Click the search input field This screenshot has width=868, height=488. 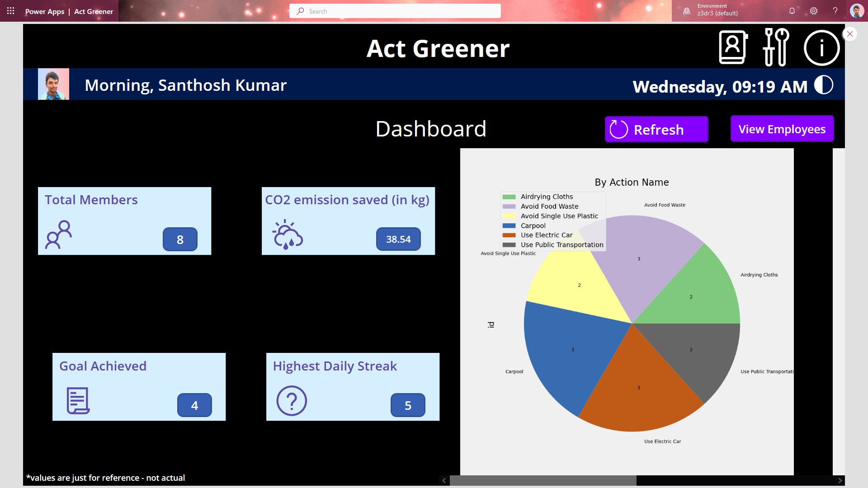pyautogui.click(x=395, y=11)
